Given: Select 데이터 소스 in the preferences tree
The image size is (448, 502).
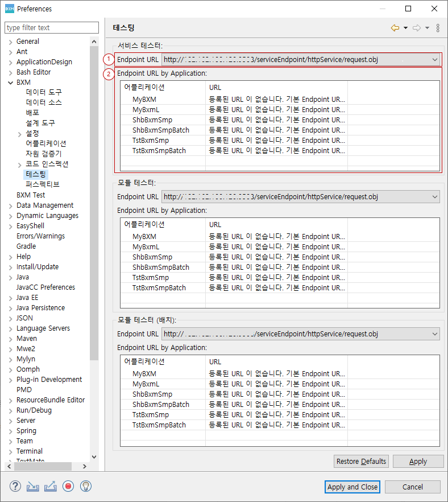Looking at the screenshot, I should click(44, 102).
